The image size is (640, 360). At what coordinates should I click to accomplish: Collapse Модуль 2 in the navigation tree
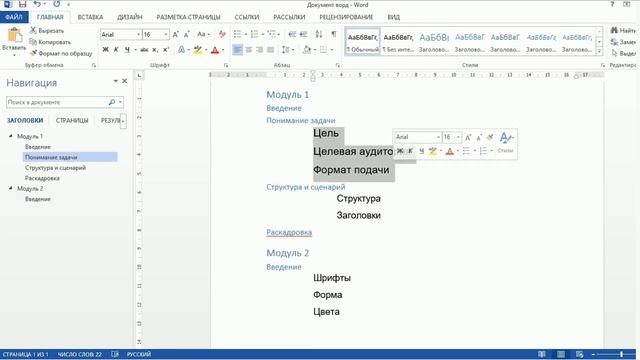pos(11,188)
